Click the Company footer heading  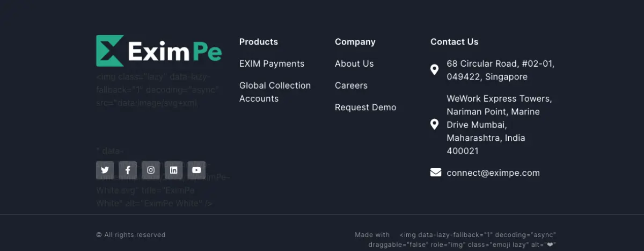pyautogui.click(x=355, y=42)
